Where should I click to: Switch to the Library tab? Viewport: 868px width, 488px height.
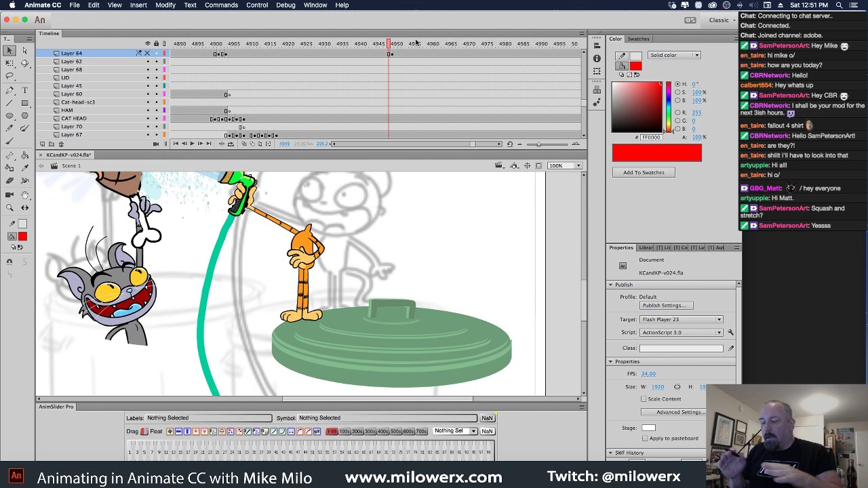tap(646, 247)
